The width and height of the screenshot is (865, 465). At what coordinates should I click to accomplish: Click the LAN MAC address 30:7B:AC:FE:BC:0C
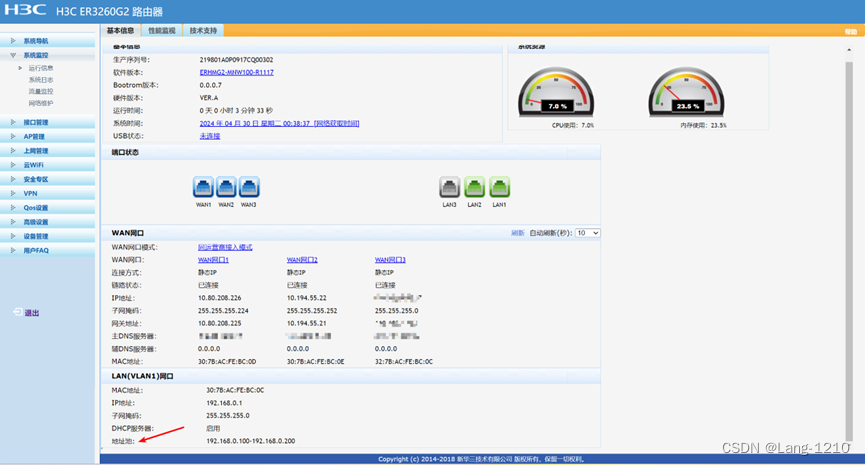coord(235,390)
